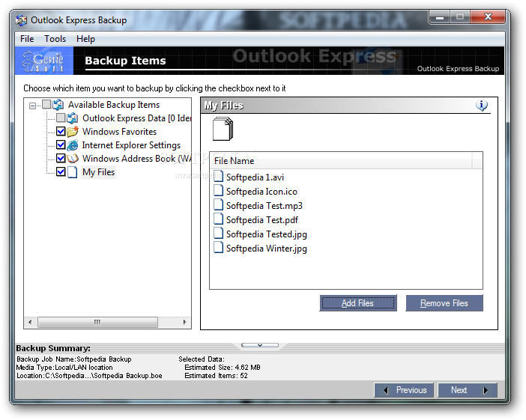526x420 pixels.
Task: Open the File menu
Action: [x=27, y=39]
